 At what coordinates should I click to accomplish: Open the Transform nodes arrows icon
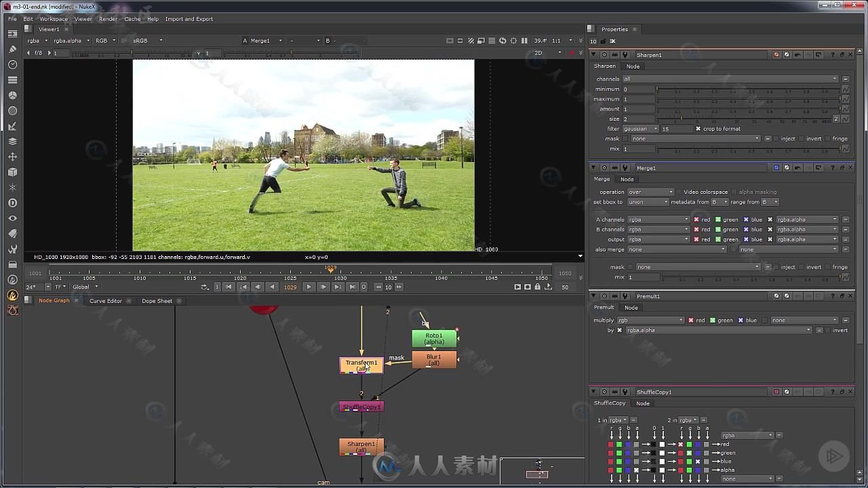[12, 157]
